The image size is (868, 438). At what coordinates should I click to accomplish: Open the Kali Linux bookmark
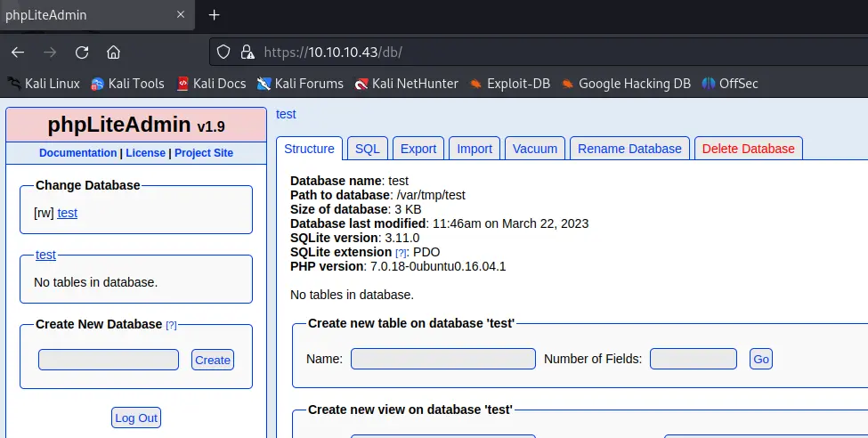[44, 84]
